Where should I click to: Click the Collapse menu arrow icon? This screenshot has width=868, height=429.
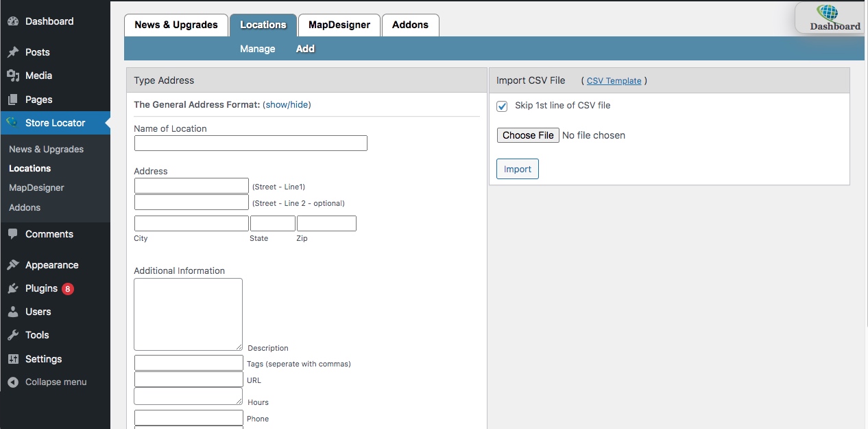point(13,382)
